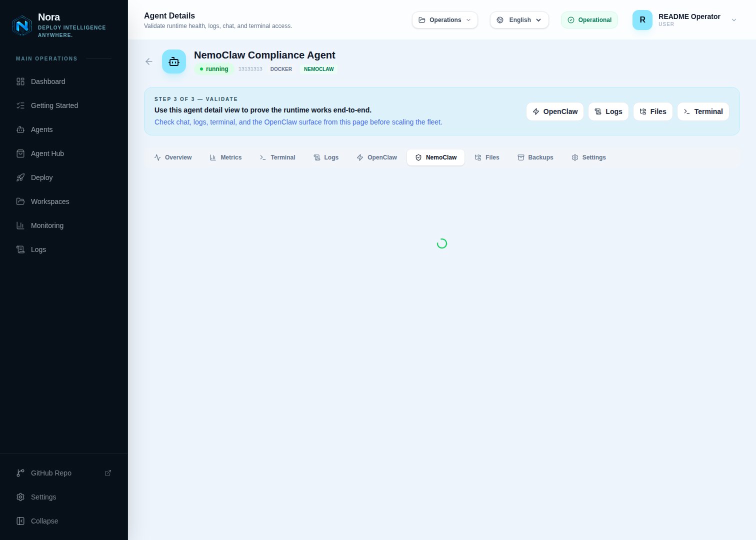Click the Logs button in validate banner
This screenshot has width=756, height=540.
pyautogui.click(x=608, y=111)
